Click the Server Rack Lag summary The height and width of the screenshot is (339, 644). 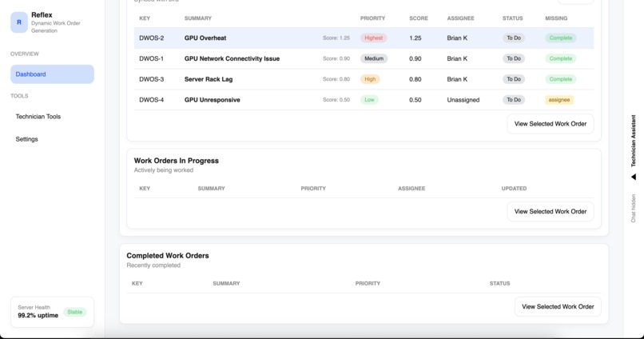209,79
